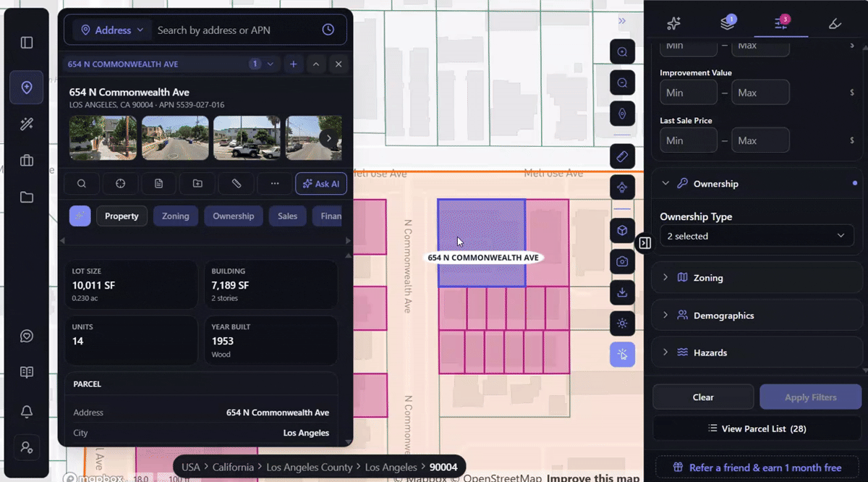
Task: Take a map screenshot with camera icon
Action: (622, 261)
